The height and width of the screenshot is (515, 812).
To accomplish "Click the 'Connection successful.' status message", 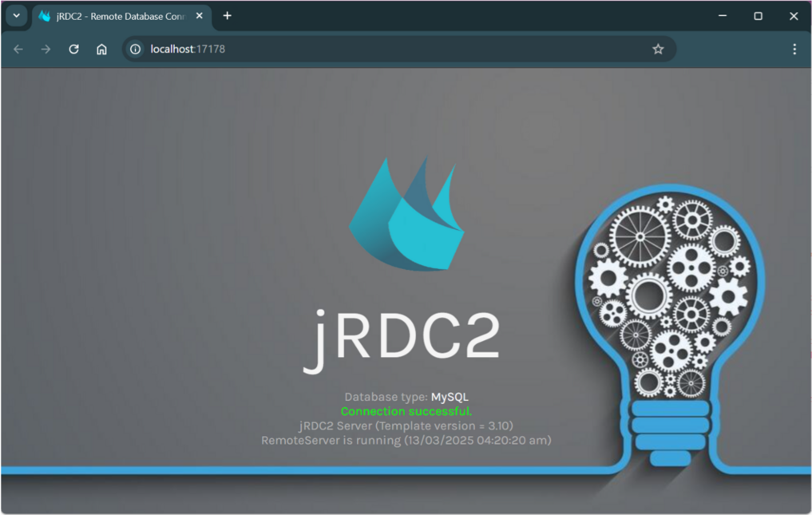I will [x=406, y=411].
